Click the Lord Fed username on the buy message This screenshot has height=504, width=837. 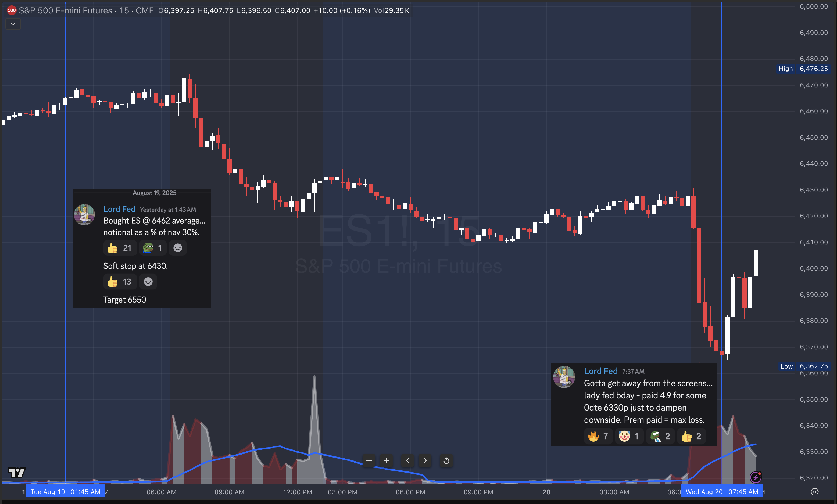click(119, 209)
